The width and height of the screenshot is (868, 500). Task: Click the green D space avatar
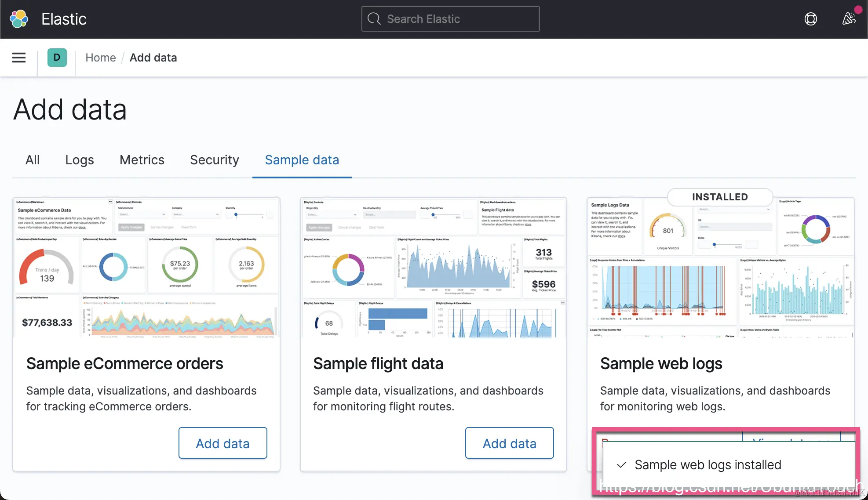(x=57, y=58)
